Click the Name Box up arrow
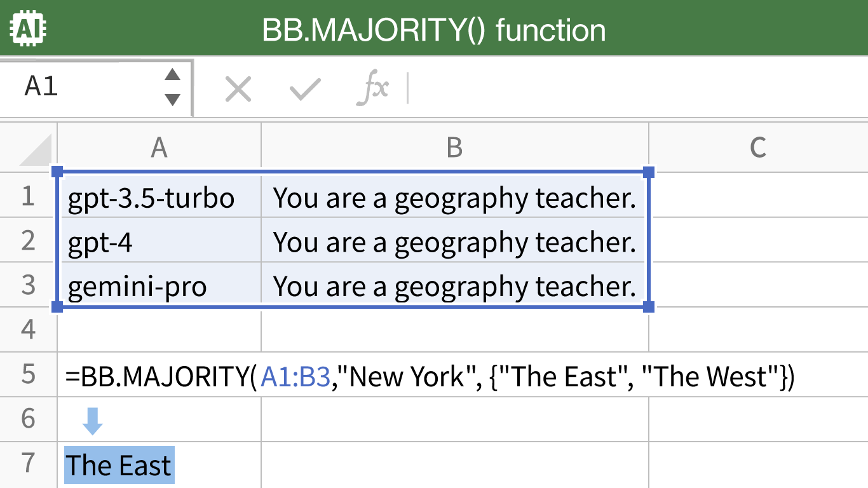This screenshot has width=868, height=488. 172,75
